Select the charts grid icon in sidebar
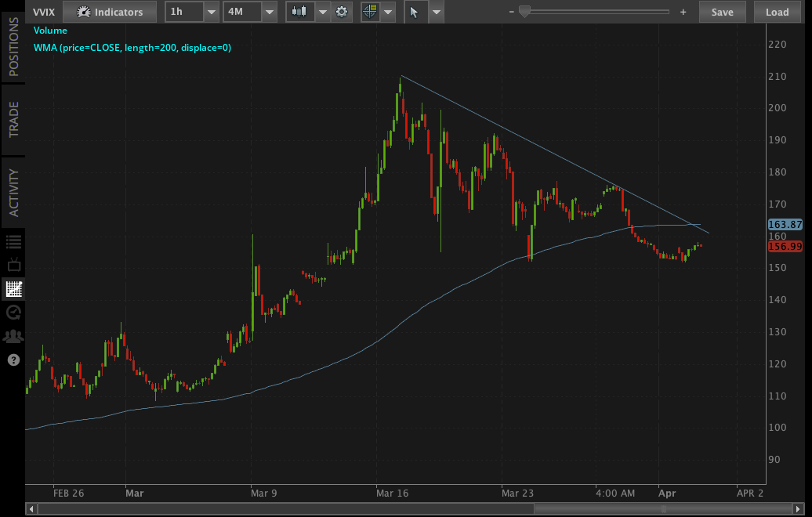 click(x=13, y=288)
